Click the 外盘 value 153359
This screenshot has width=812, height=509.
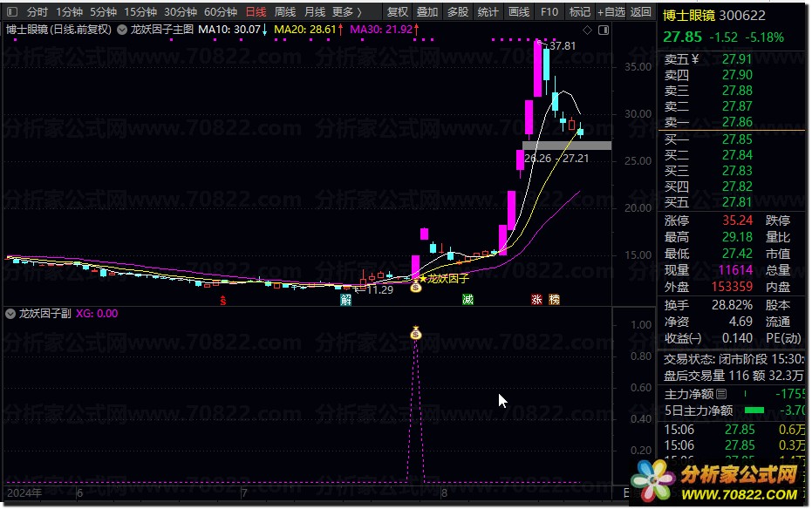pos(732,287)
